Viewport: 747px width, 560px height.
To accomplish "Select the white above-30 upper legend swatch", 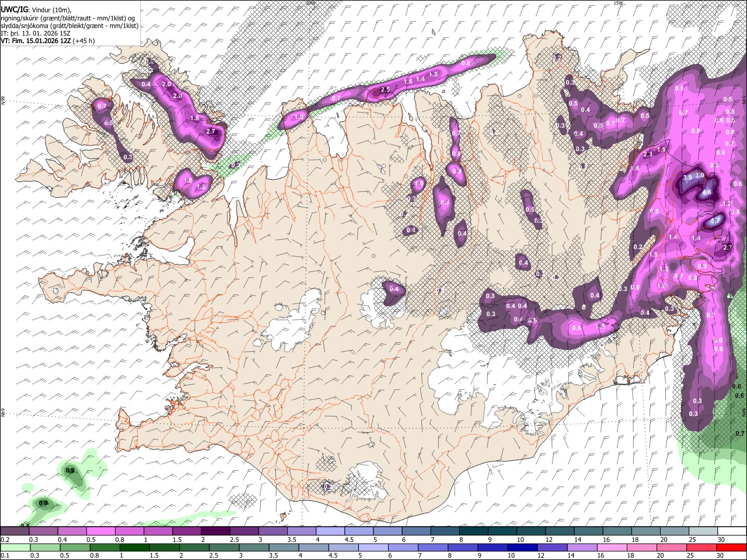I will (732, 531).
